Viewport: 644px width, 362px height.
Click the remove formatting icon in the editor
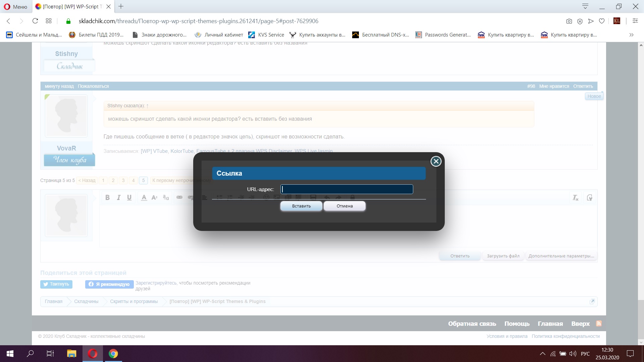pyautogui.click(x=575, y=198)
